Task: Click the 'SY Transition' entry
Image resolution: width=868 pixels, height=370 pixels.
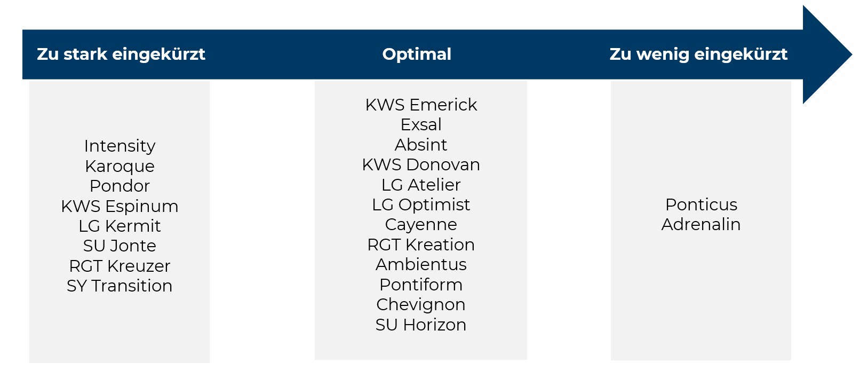Action: coord(120,286)
